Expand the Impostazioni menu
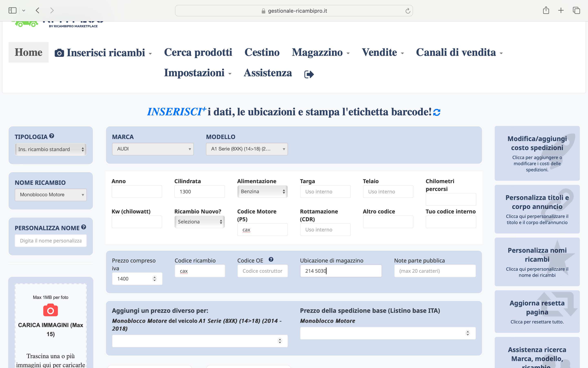Viewport: 588px width, 368px height. 198,73
